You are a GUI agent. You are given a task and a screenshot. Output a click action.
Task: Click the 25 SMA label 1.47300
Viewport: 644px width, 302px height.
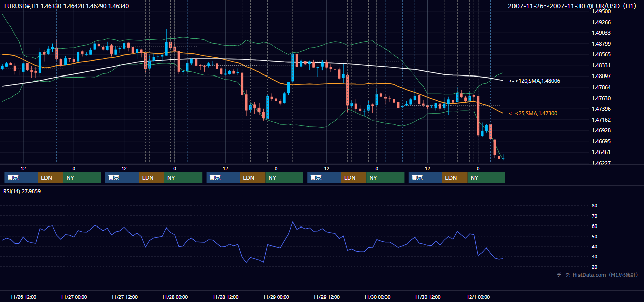pos(533,113)
